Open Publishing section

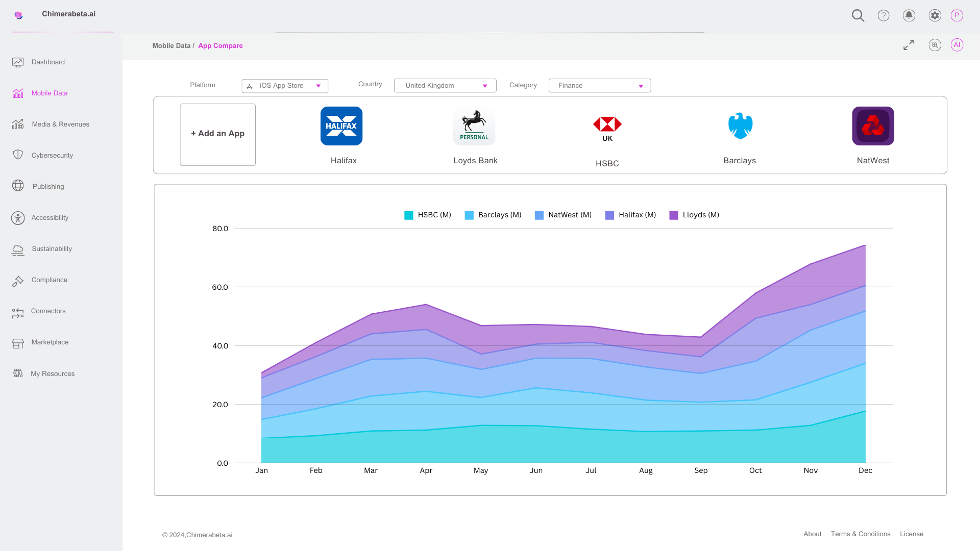[x=48, y=187]
